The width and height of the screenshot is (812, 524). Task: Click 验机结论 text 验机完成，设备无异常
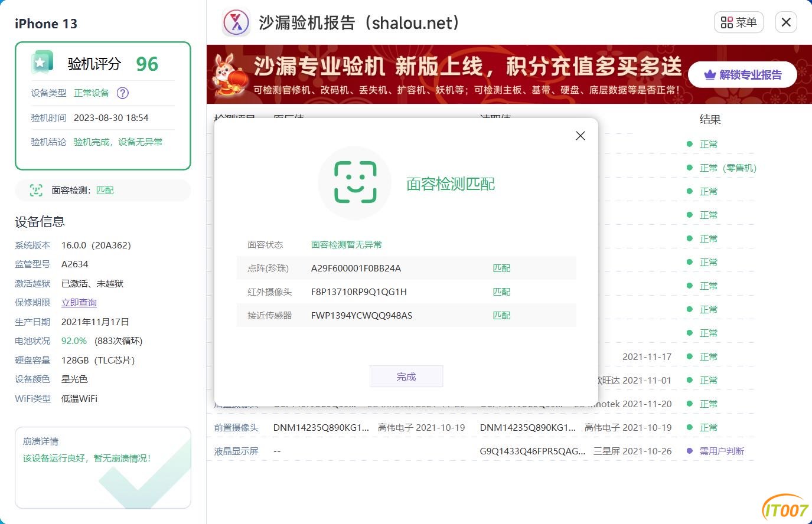[118, 142]
